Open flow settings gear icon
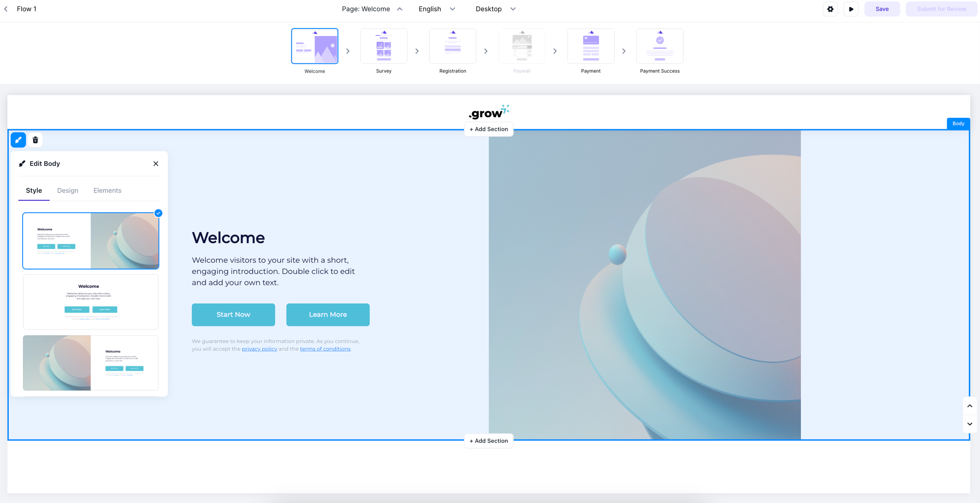This screenshot has width=980, height=503. point(830,9)
